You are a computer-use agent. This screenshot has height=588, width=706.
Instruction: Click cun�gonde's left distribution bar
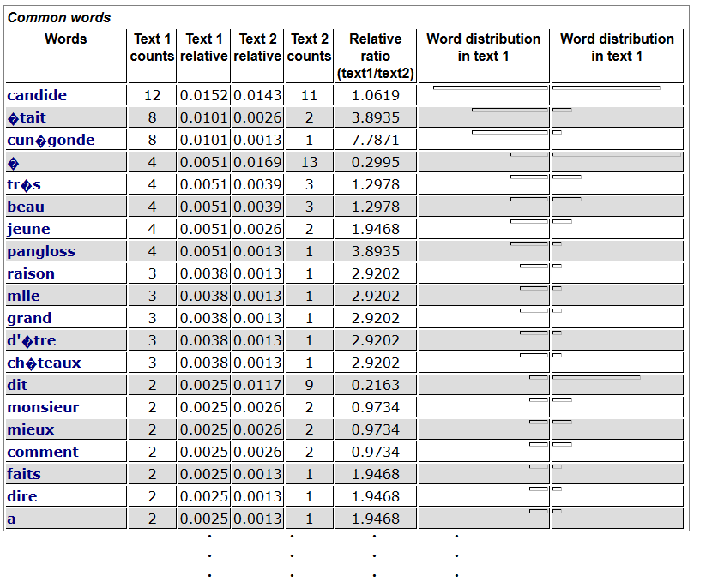tap(510, 133)
